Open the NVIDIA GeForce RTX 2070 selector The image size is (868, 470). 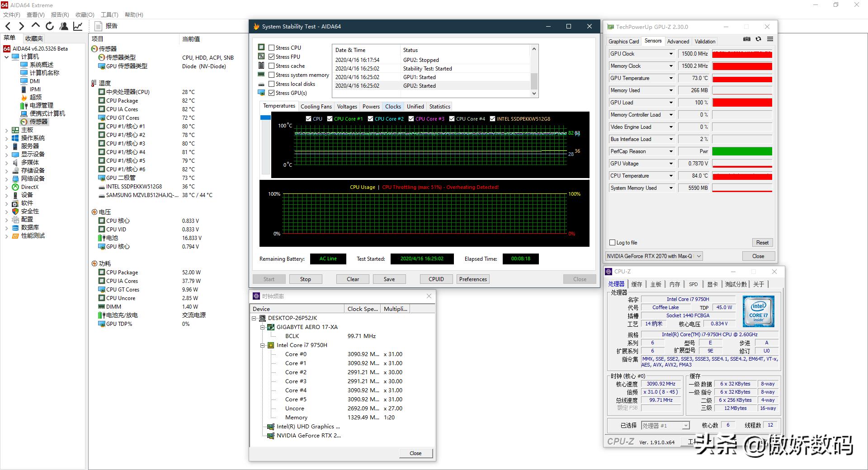[x=653, y=256]
